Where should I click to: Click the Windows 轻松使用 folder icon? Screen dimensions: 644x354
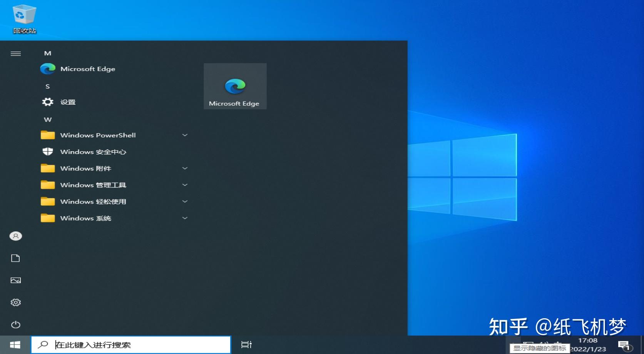click(48, 201)
